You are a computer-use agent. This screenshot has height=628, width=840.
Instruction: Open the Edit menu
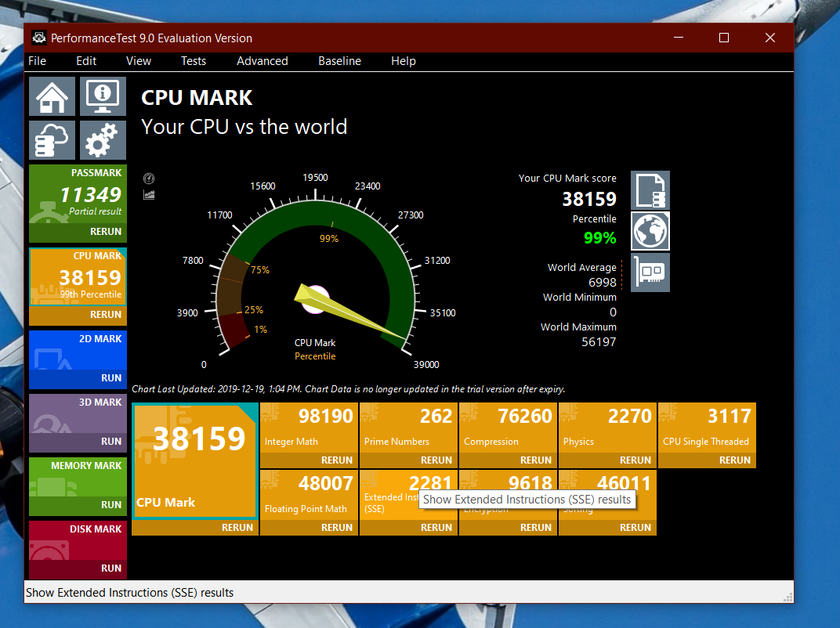(x=86, y=61)
